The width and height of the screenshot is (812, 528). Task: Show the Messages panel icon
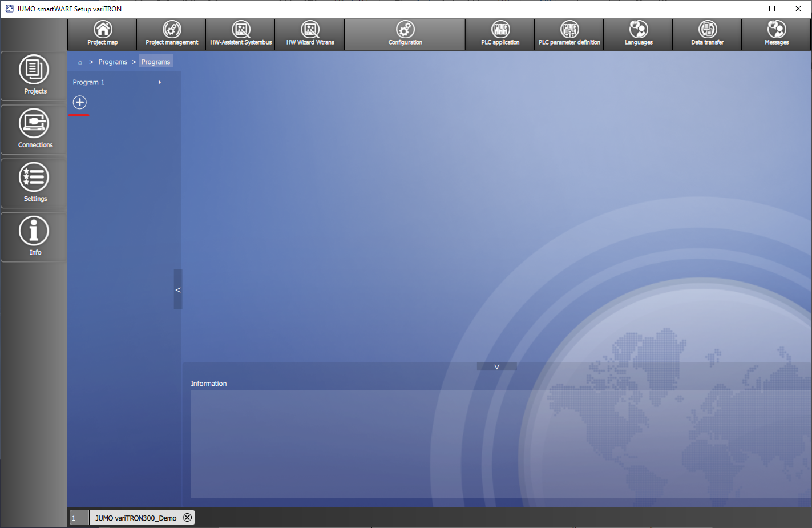[x=777, y=34]
